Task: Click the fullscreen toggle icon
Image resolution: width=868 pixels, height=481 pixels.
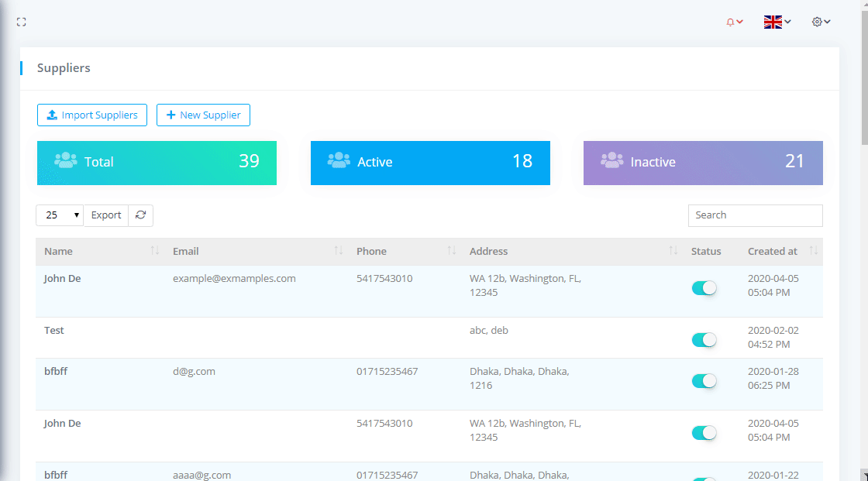Action: coord(22,22)
